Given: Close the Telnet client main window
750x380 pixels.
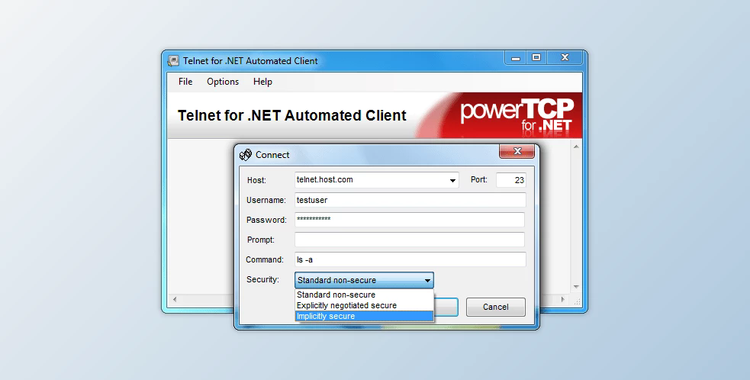Looking at the screenshot, I should 565,58.
